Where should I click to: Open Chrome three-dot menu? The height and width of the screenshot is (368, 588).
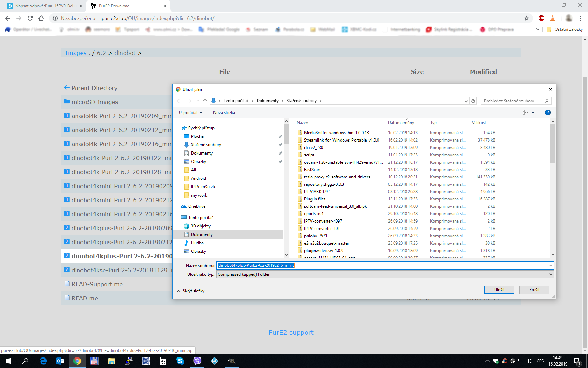580,18
